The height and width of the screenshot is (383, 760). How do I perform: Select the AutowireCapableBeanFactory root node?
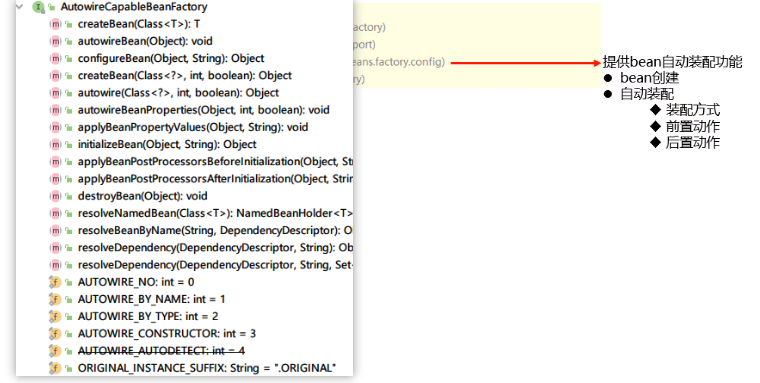pyautogui.click(x=134, y=7)
